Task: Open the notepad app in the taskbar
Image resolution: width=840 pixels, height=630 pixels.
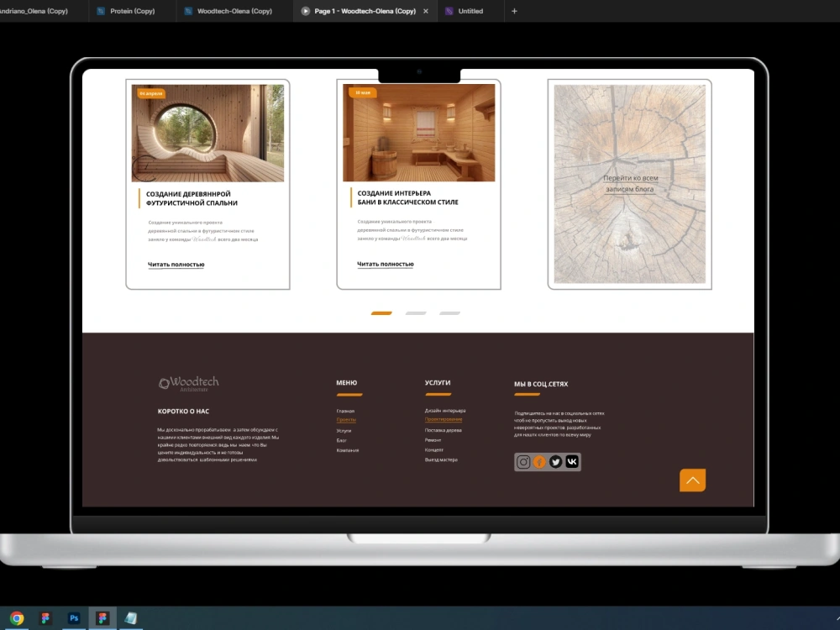Action: point(131,618)
